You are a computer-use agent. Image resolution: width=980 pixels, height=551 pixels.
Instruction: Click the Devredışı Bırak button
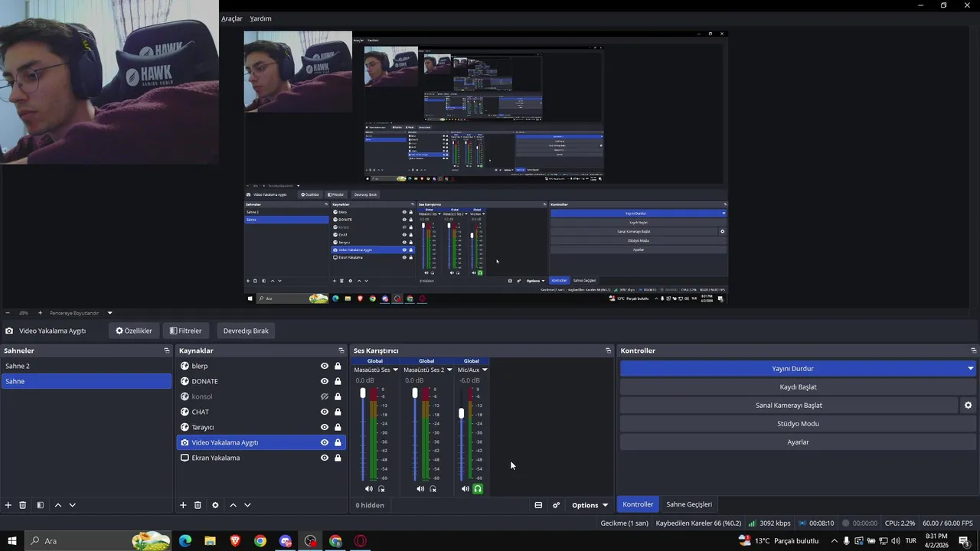tap(246, 331)
